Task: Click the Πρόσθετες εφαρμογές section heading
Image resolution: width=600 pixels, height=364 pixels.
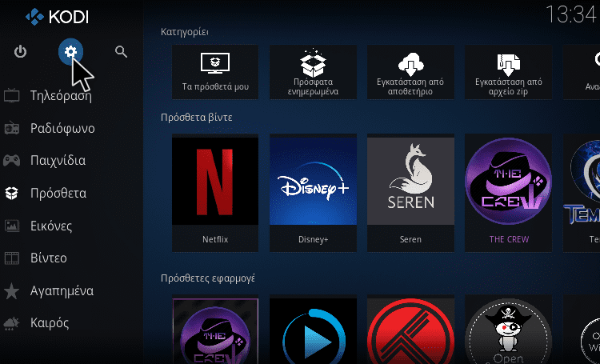Action: tap(208, 278)
